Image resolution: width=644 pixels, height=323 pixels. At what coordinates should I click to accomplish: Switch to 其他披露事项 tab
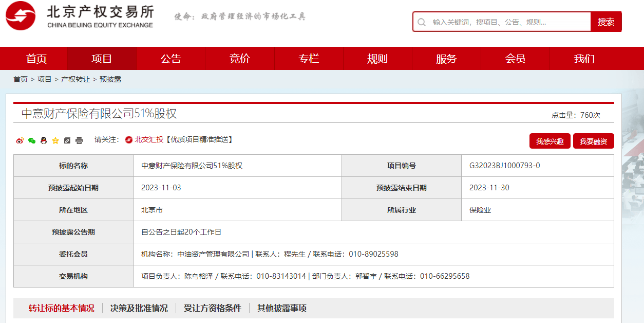point(282,309)
